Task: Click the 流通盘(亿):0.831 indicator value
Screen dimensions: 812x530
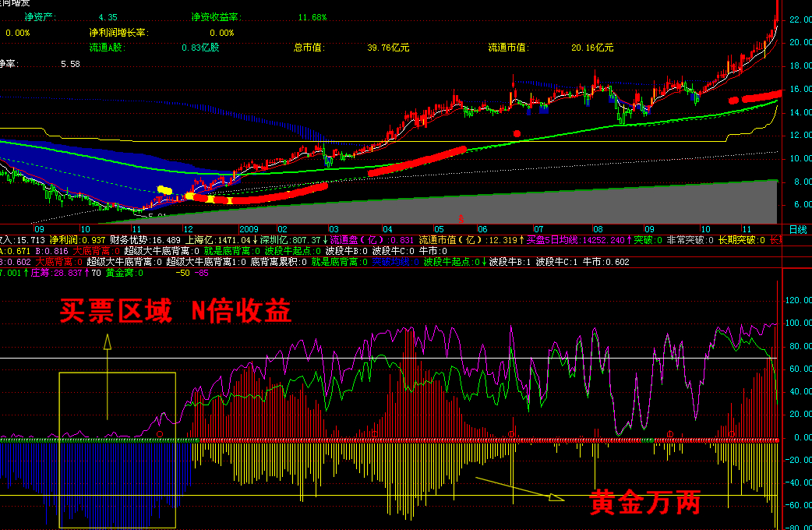Action: click(x=372, y=240)
